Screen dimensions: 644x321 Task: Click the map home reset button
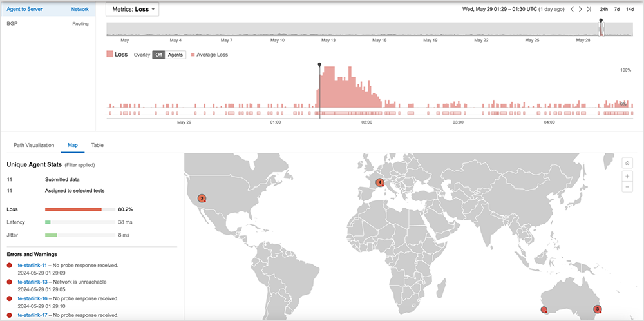(x=627, y=162)
